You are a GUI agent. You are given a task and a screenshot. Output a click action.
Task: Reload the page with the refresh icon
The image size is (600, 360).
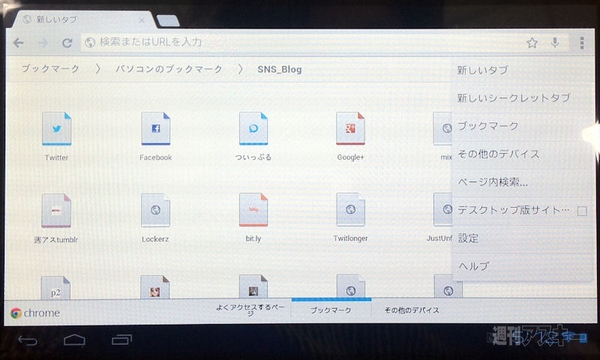pyautogui.click(x=67, y=43)
